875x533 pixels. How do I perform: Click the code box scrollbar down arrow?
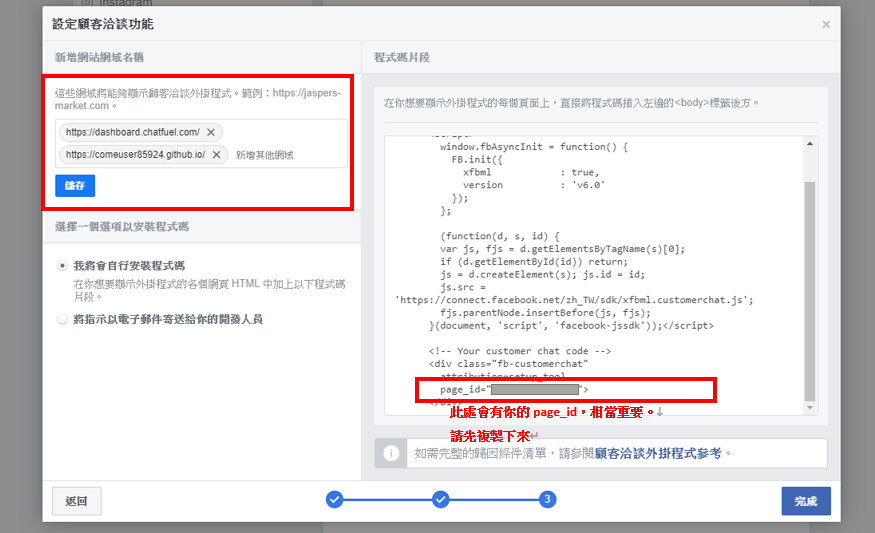coord(810,408)
